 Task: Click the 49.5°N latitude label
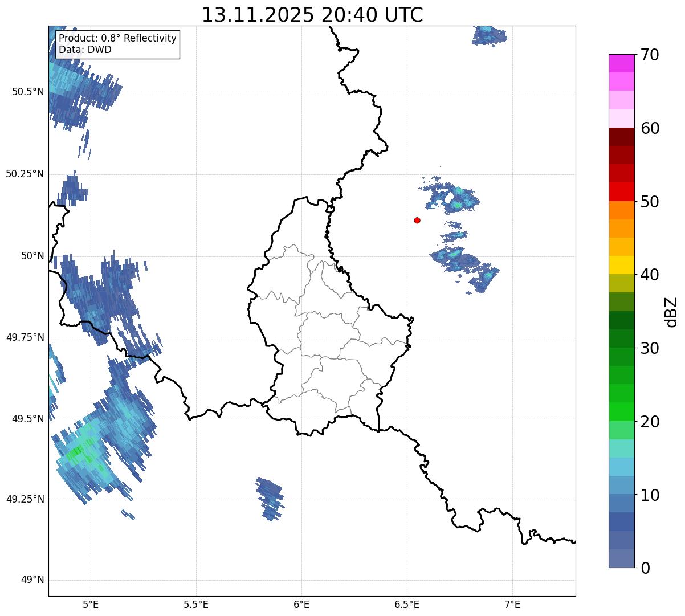[28, 419]
